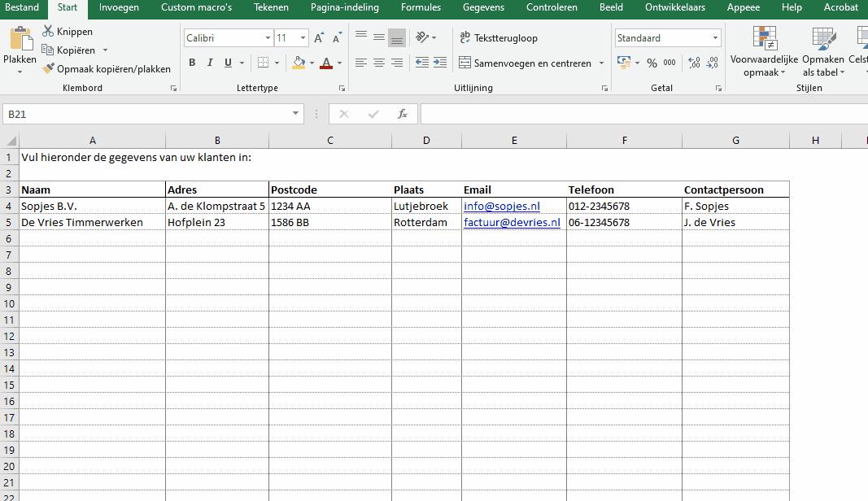868x501 pixels.
Task: Apply percent style
Action: (x=652, y=63)
